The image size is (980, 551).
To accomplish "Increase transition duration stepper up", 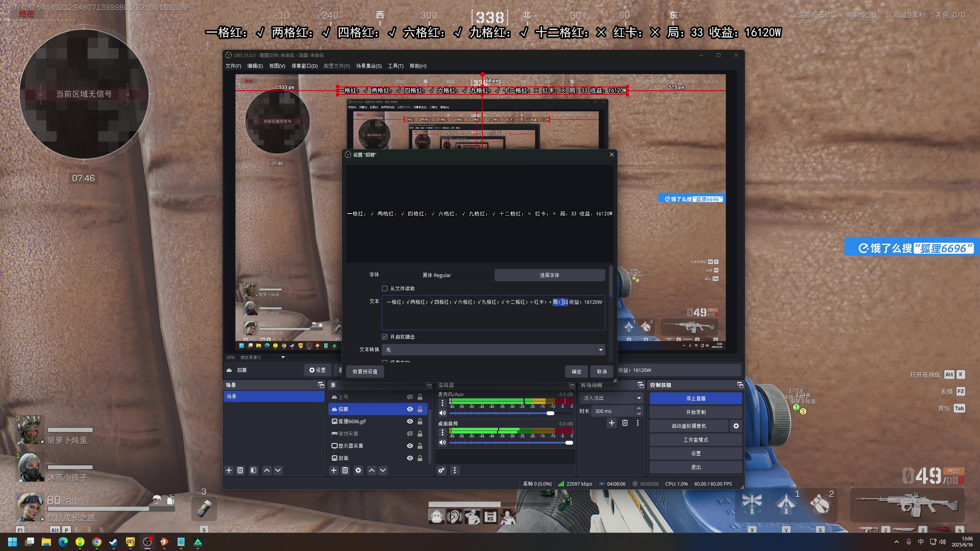I will [639, 408].
